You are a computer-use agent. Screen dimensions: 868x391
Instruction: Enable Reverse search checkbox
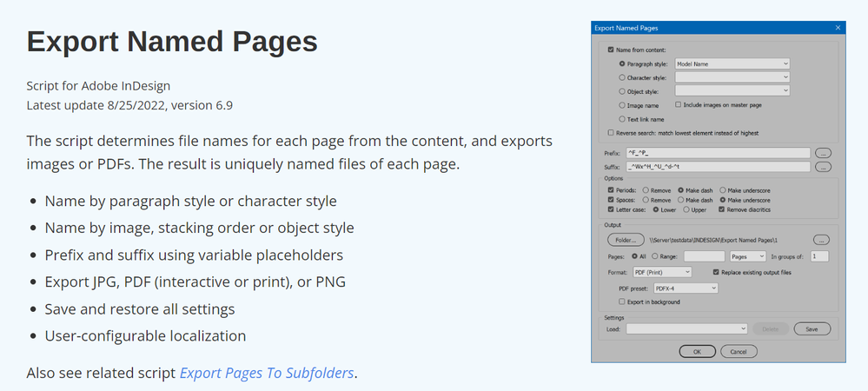(611, 133)
